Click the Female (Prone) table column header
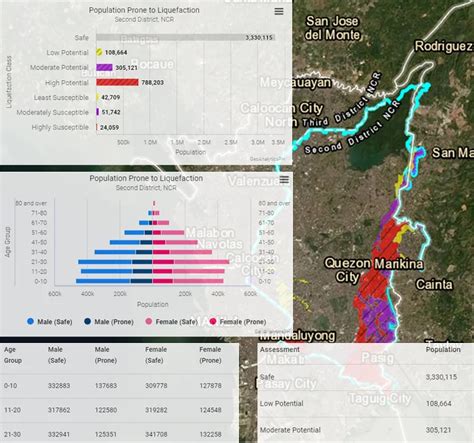Image resolution: width=474 pixels, height=443 pixels. click(210, 355)
